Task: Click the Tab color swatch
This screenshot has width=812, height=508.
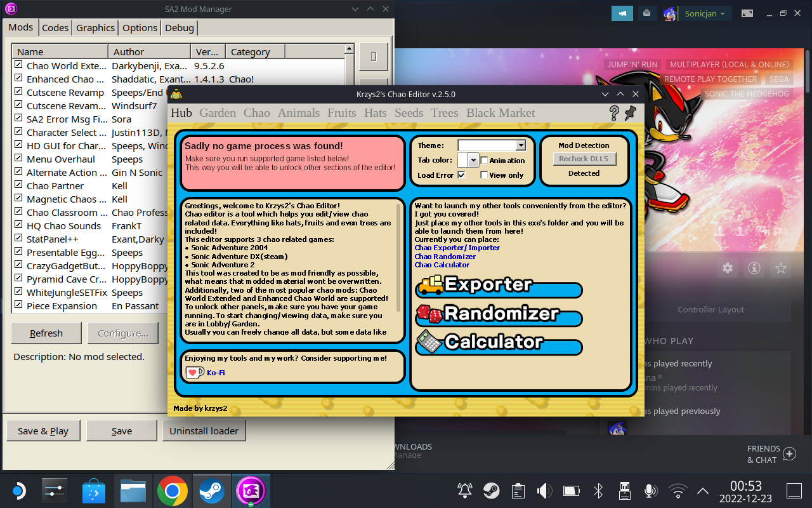Action: (462, 160)
